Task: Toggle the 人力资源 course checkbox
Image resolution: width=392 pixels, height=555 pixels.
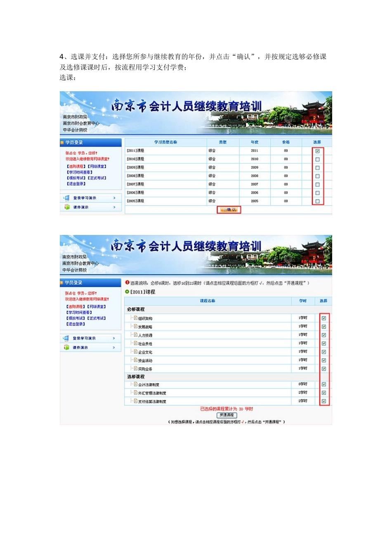Action: (x=324, y=335)
